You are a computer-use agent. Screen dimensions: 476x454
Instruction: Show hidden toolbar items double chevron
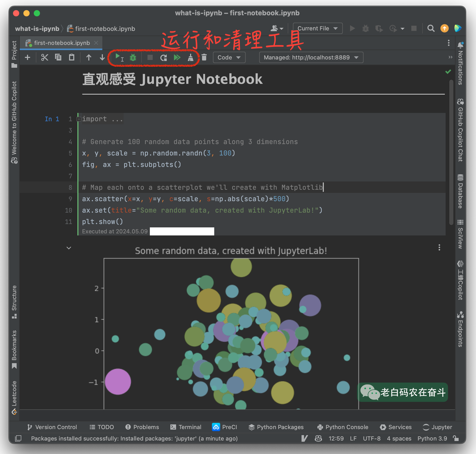click(451, 57)
